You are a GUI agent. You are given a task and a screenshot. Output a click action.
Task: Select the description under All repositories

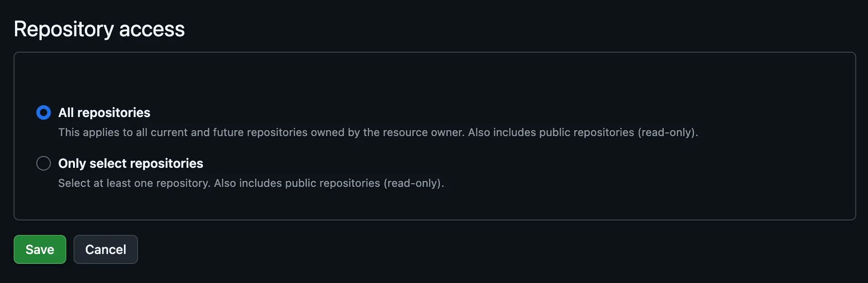tap(378, 132)
